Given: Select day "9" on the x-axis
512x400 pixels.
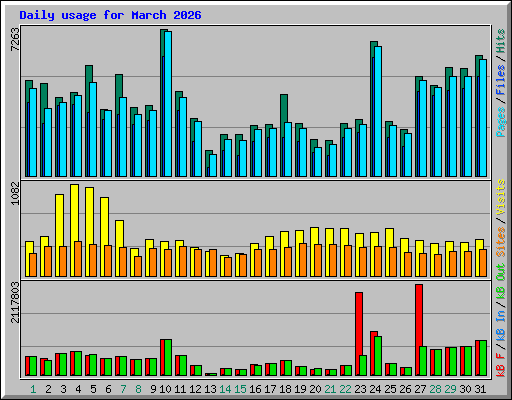Looking at the screenshot, I should (153, 389).
